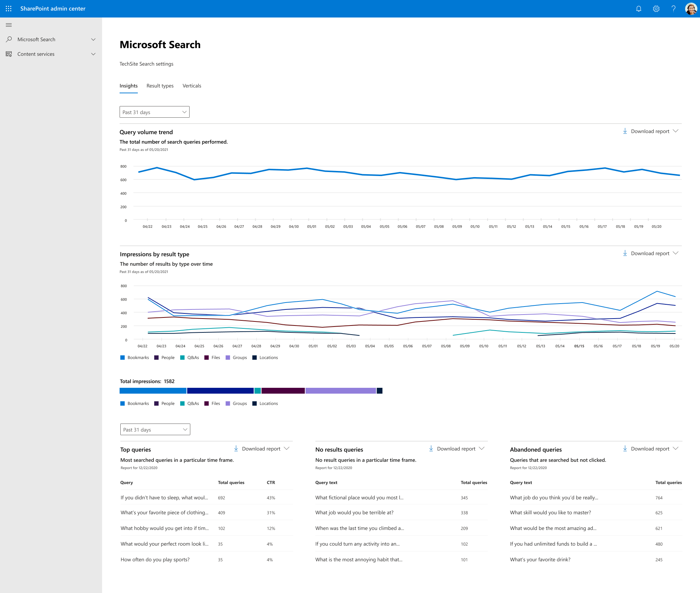Collapse the navigation pane hamburger icon
This screenshot has width=700, height=593.
pyautogui.click(x=9, y=25)
